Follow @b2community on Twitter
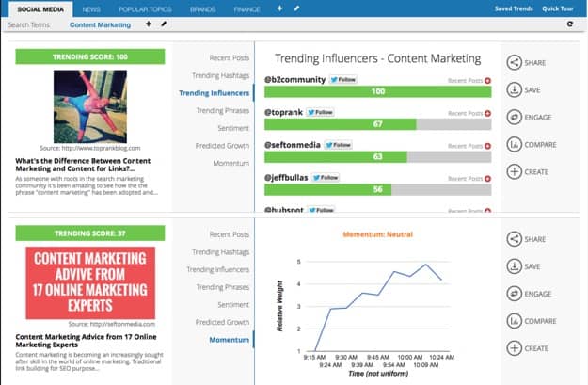The height and width of the screenshot is (385, 588). [x=342, y=80]
